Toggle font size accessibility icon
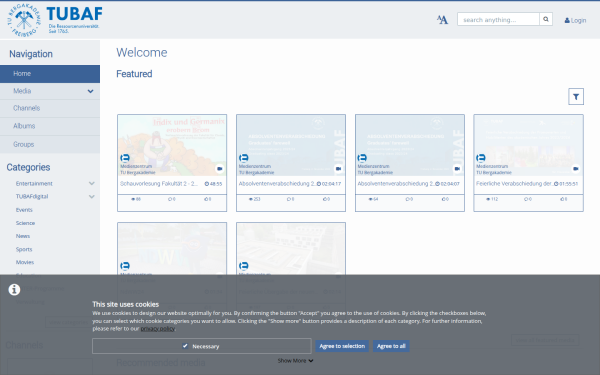600x375 pixels. pos(442,20)
